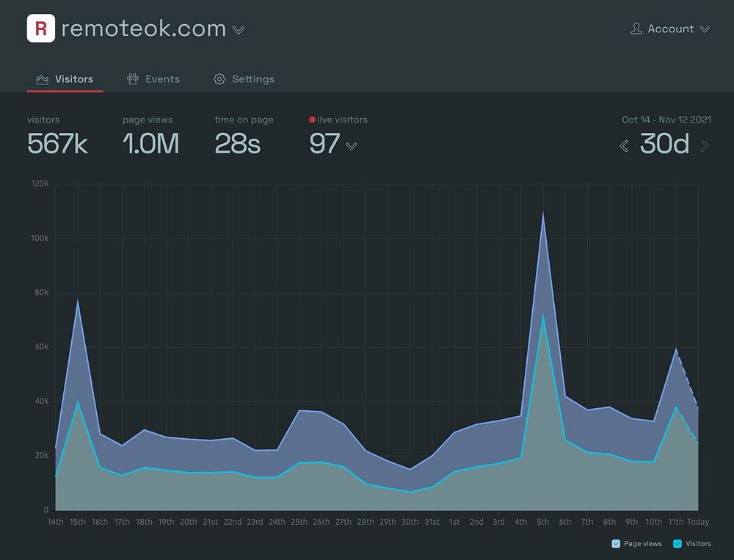The height and width of the screenshot is (560, 734).
Task: Toggle the Page views checkbox
Action: pos(616,544)
